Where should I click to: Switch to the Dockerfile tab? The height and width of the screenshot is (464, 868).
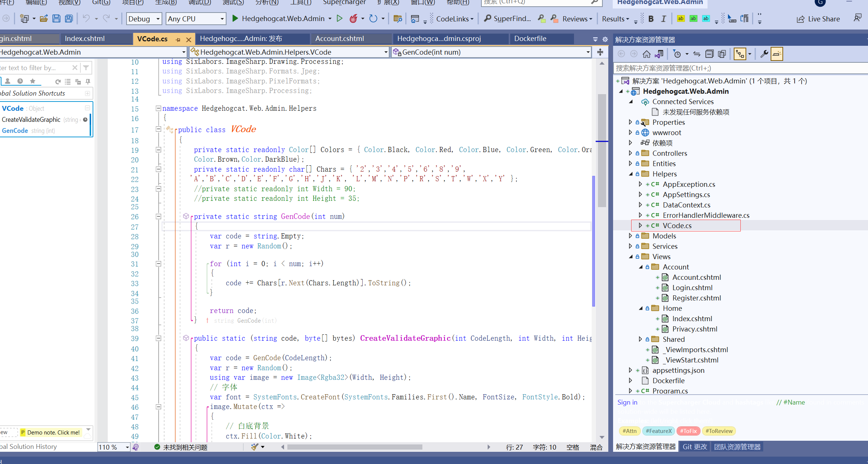530,38
